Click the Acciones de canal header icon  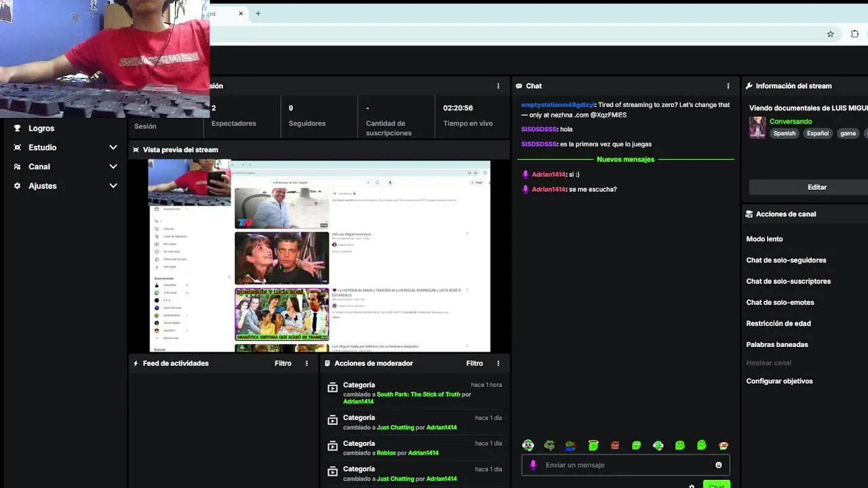[749, 214]
